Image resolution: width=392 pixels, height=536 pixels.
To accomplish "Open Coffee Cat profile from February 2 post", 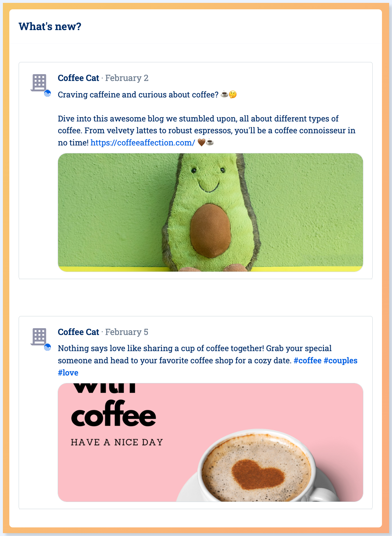I will (x=78, y=78).
